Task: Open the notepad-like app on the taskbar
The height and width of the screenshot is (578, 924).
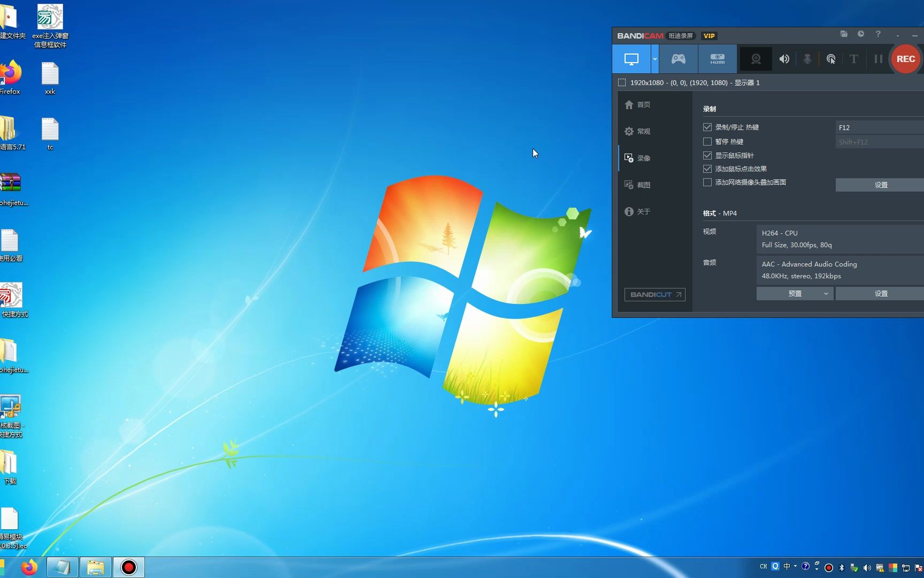Action: click(63, 567)
